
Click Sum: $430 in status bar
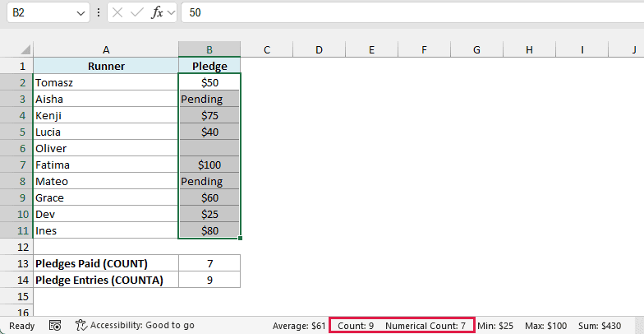600,326
